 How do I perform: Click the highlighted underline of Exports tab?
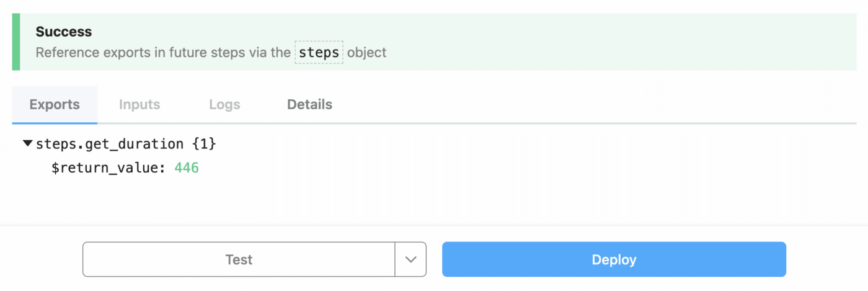pos(55,123)
